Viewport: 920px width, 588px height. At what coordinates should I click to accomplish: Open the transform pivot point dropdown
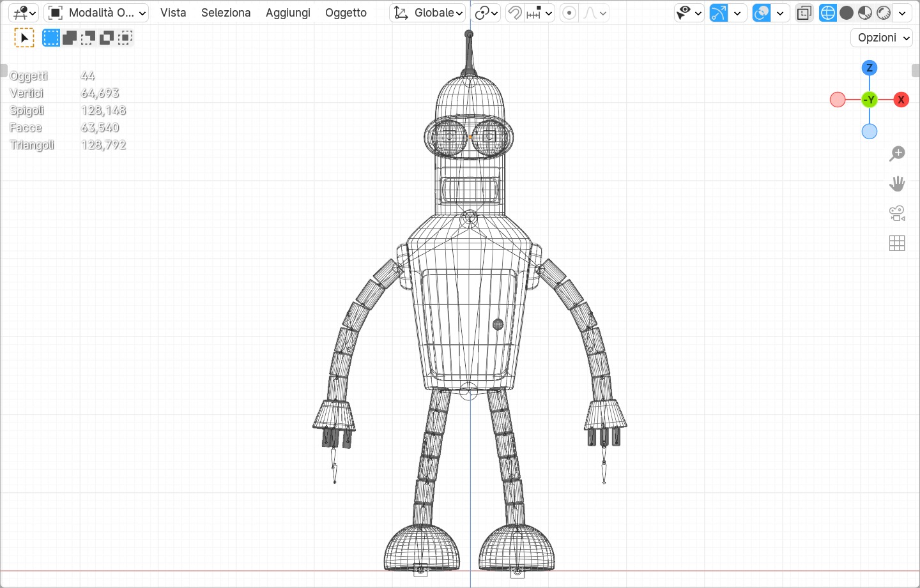coord(486,13)
